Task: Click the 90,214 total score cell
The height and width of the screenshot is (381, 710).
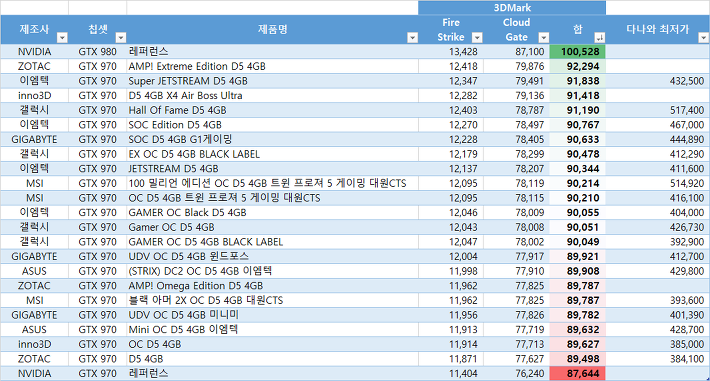Action: tap(578, 183)
